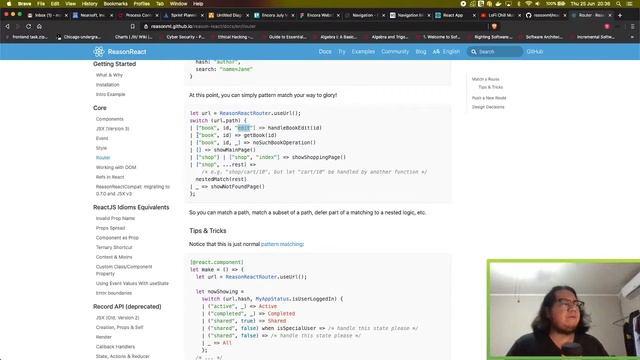
Task: Open the Event sidebar page
Action: (x=102, y=138)
